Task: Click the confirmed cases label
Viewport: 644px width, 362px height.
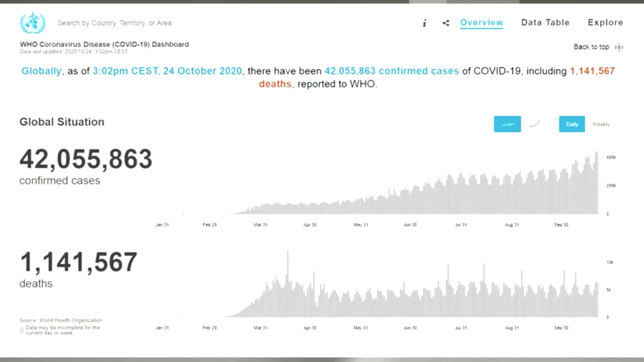Action: (60, 181)
